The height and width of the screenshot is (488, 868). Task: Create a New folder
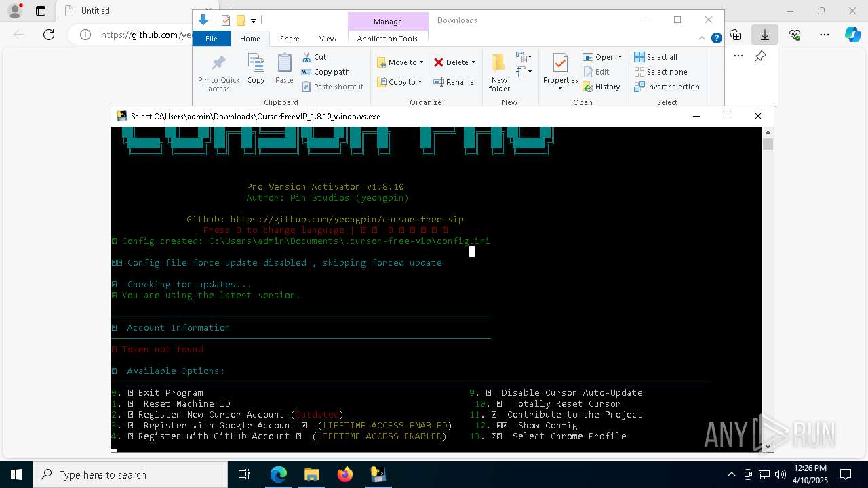click(x=499, y=73)
